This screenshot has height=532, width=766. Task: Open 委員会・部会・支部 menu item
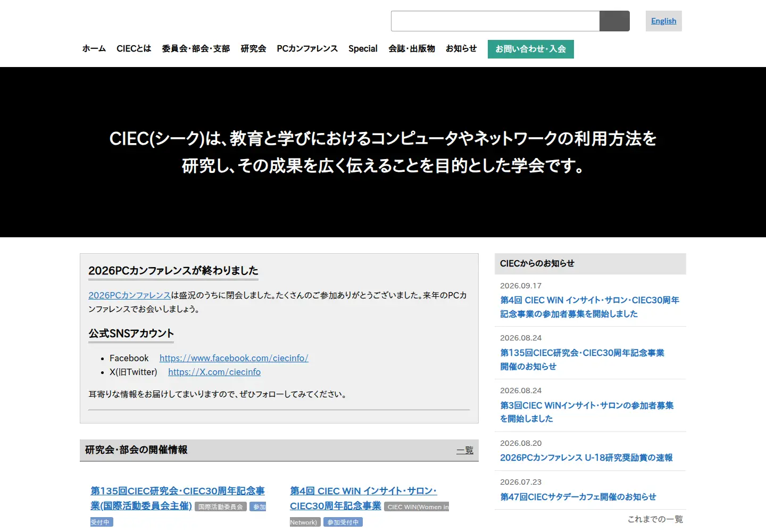196,48
